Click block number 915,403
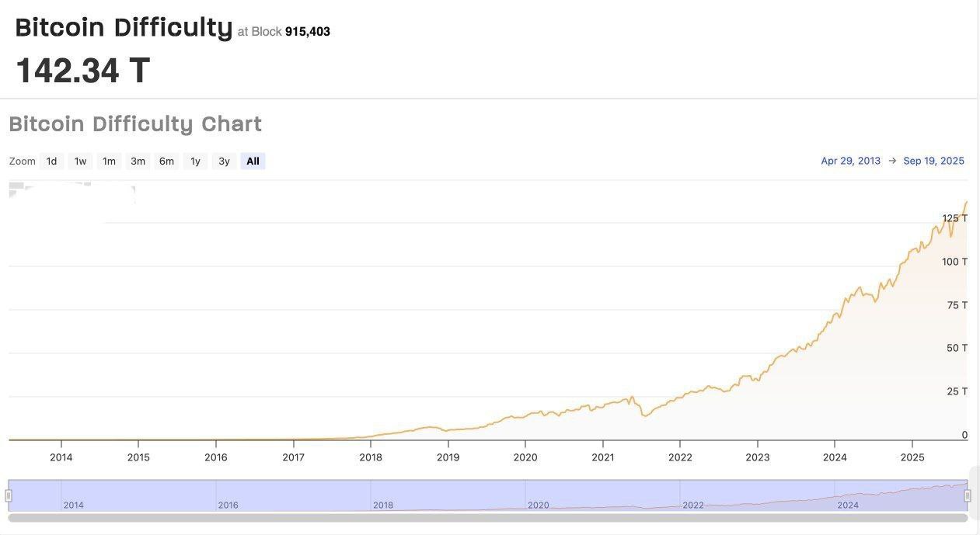Image resolution: width=980 pixels, height=535 pixels. [308, 32]
